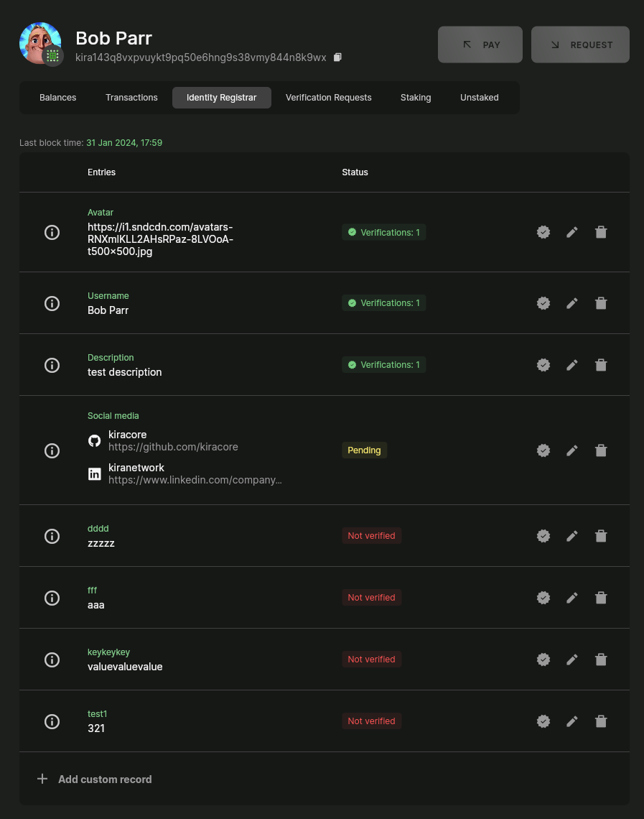Open the kiracore GitHub link
Image resolution: width=644 pixels, height=819 pixels.
[x=173, y=447]
